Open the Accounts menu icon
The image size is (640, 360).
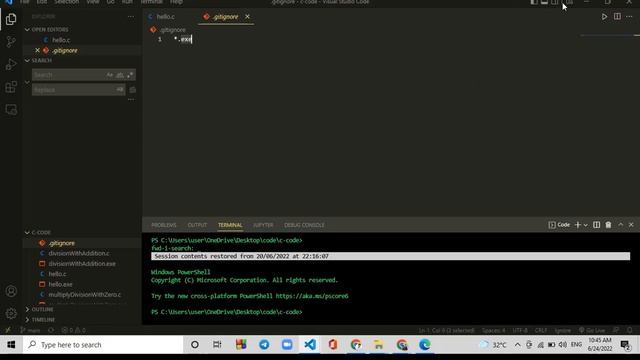coord(11,291)
